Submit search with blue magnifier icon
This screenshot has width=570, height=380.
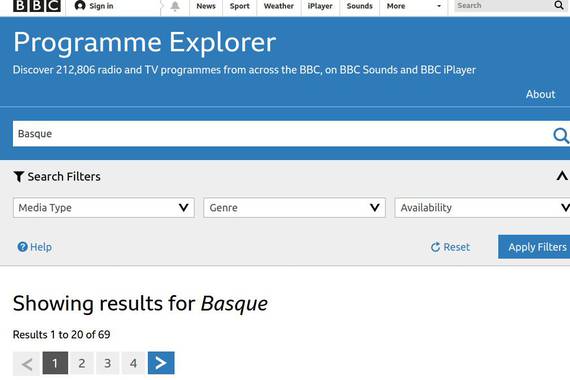click(x=561, y=135)
